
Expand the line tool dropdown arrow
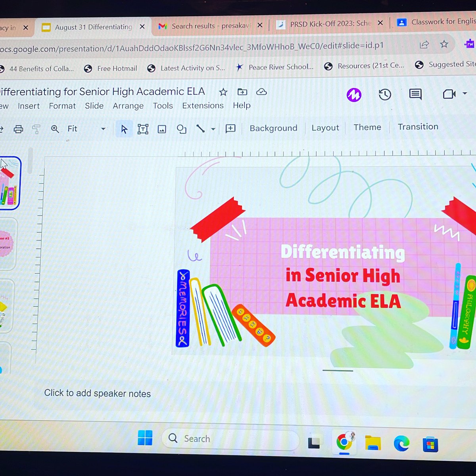coord(213,129)
